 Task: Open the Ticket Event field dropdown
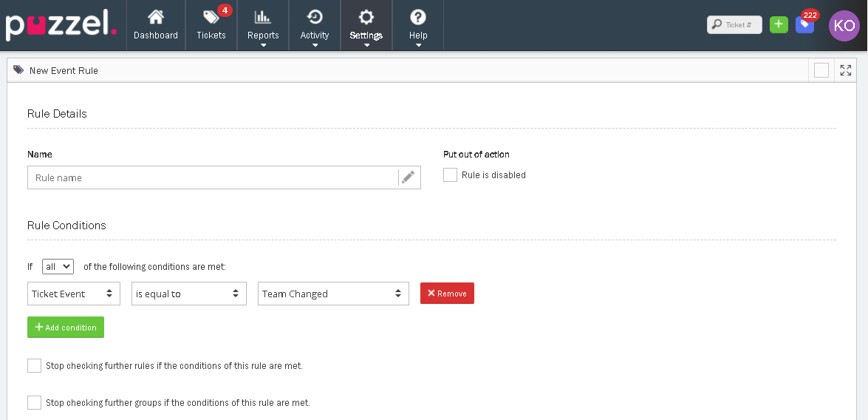click(x=74, y=294)
